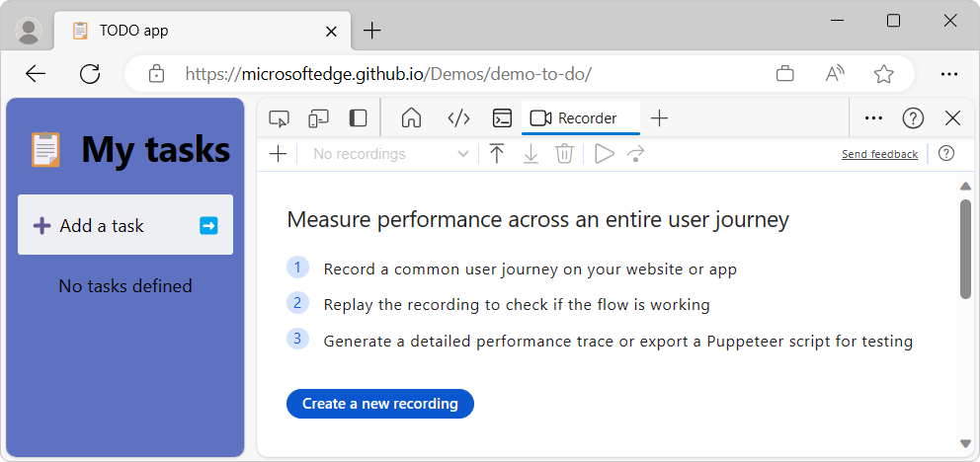Submit the task with the blue arrow
Viewport: 980px width, 462px height.
[x=208, y=225]
